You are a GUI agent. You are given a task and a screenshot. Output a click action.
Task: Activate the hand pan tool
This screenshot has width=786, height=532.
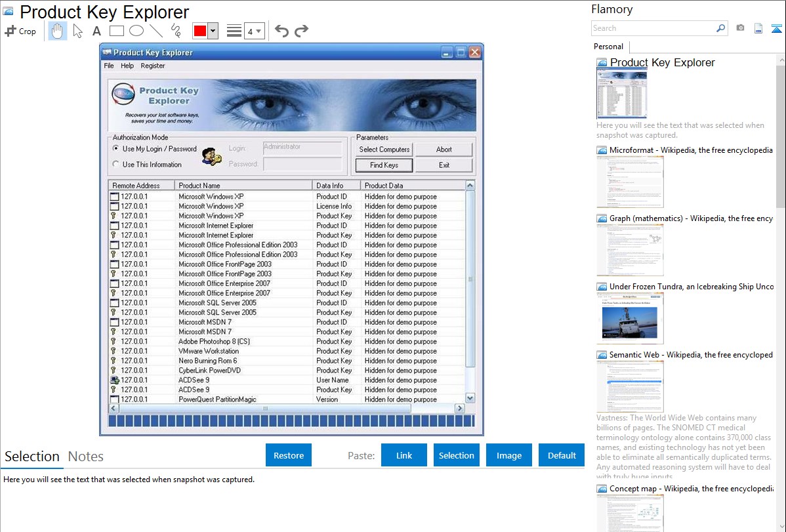click(58, 31)
